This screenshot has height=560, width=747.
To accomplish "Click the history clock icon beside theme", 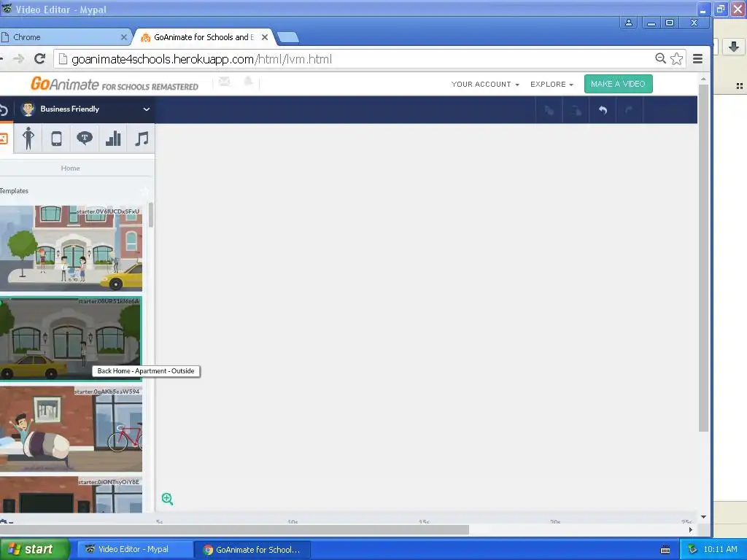I will pos(4,110).
